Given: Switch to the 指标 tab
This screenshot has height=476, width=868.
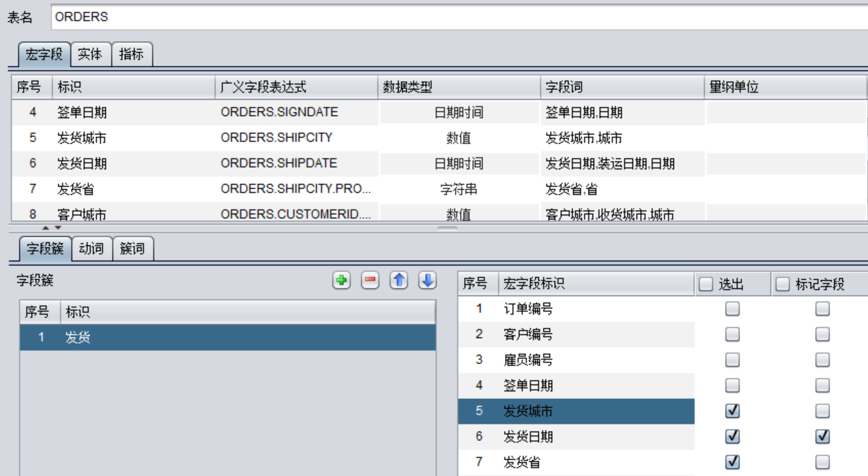Looking at the screenshot, I should [x=132, y=54].
